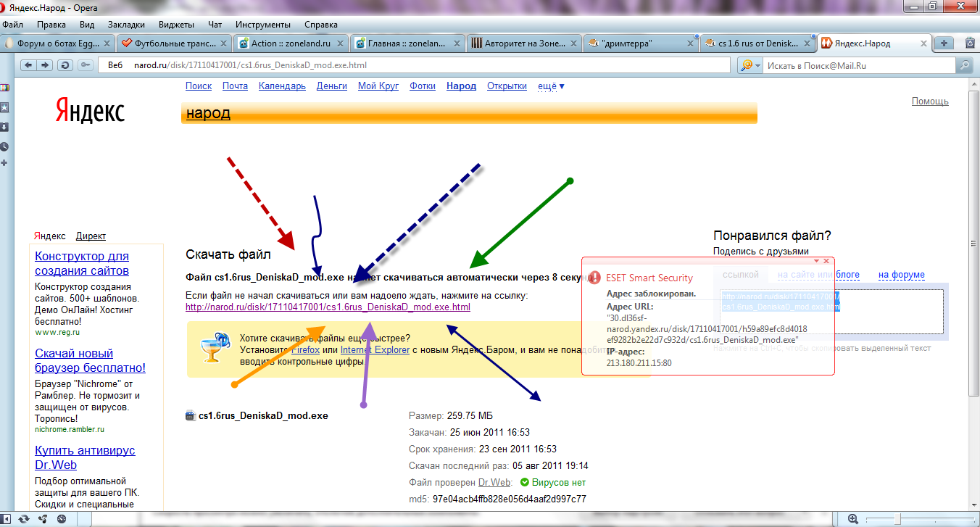
Task: Open the Деньги link
Action: [332, 86]
